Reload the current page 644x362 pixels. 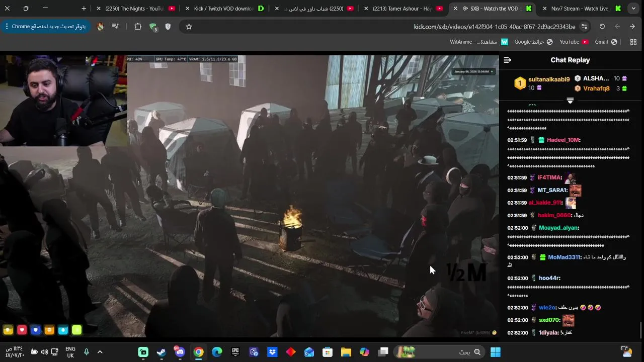(602, 27)
